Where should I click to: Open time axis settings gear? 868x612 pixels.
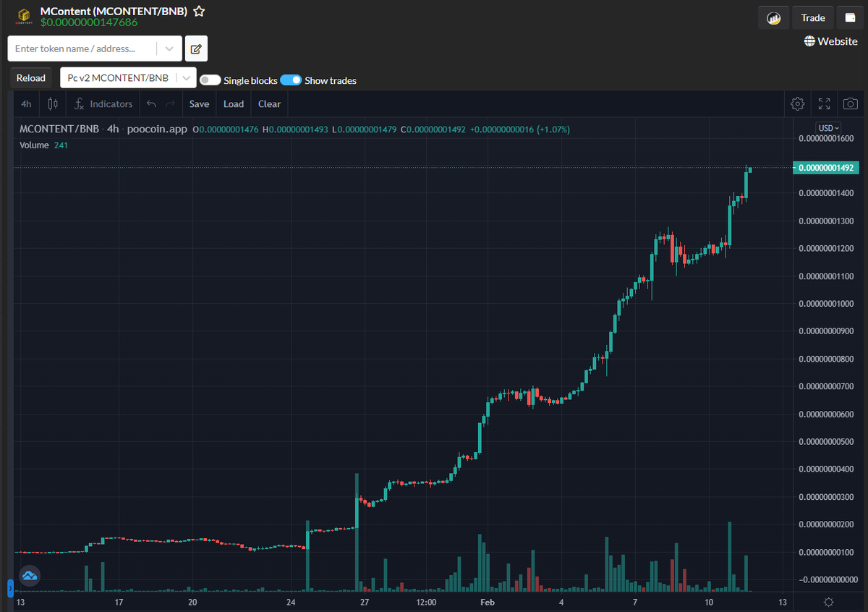click(829, 603)
